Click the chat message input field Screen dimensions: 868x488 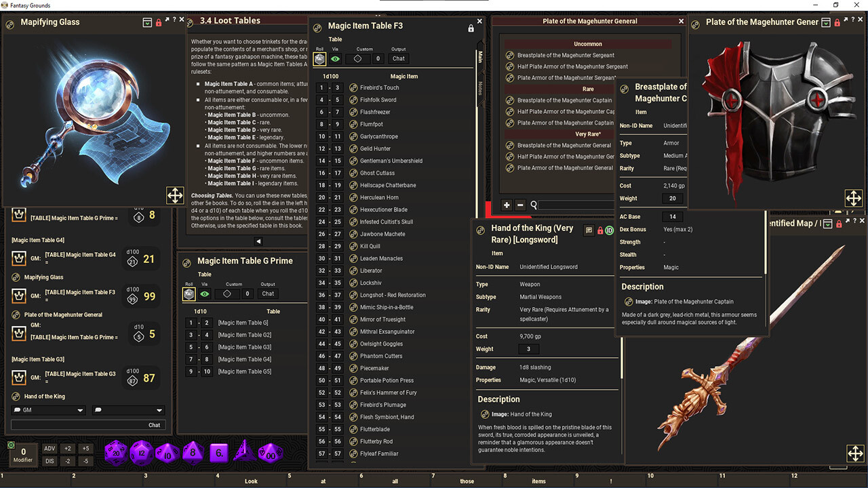pos(81,425)
